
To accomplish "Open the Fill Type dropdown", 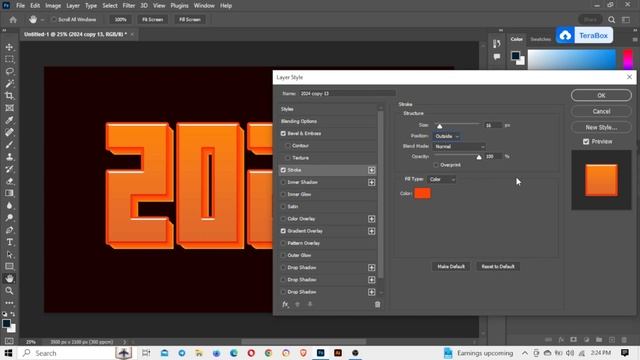I will coord(442,180).
